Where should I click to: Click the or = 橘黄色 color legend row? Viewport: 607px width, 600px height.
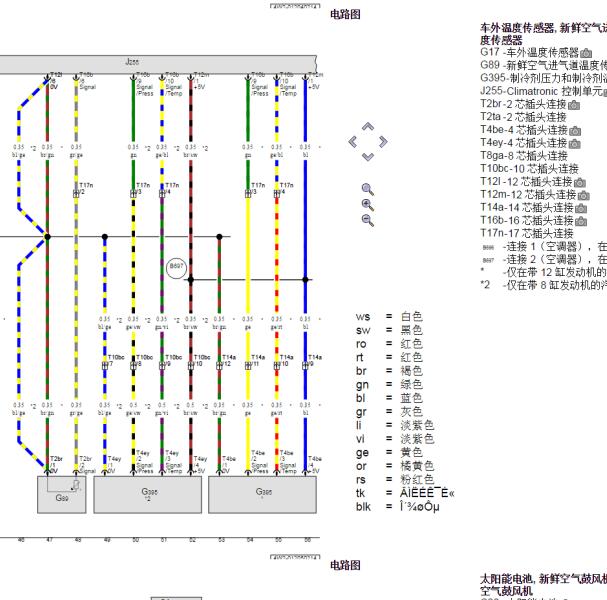pos(395,466)
